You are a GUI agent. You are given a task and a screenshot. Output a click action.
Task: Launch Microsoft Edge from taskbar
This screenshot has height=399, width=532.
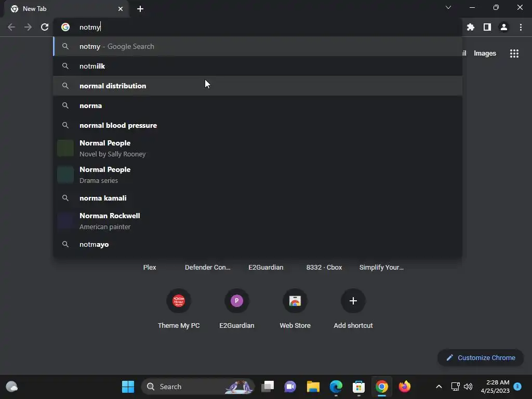(336, 387)
